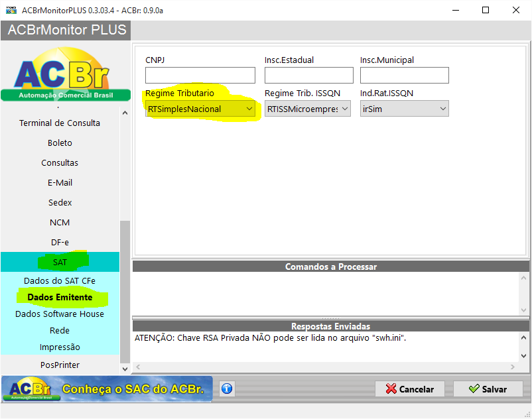Click Respostas Enviadas horizontal scroll left arrow
Screen dimensions: 532x419
(138, 367)
